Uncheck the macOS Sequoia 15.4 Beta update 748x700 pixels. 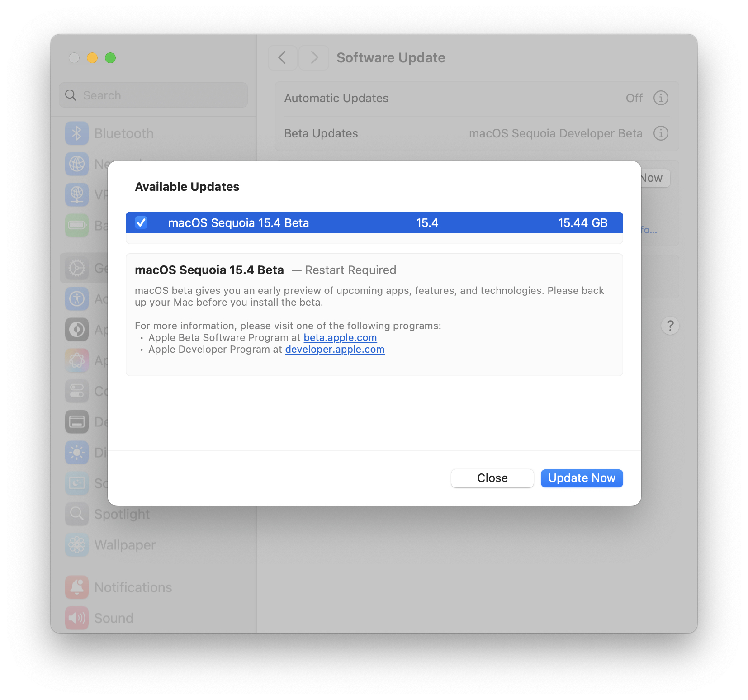(141, 222)
